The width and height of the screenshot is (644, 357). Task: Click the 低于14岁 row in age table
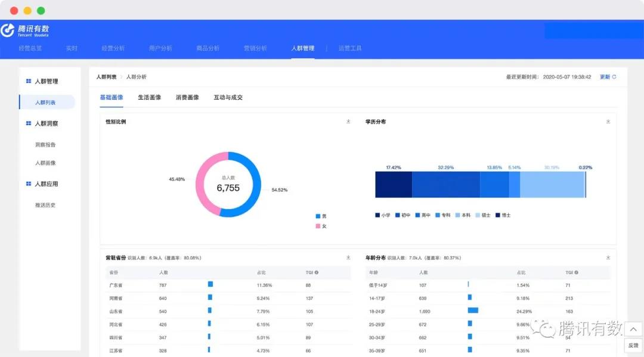click(488, 285)
